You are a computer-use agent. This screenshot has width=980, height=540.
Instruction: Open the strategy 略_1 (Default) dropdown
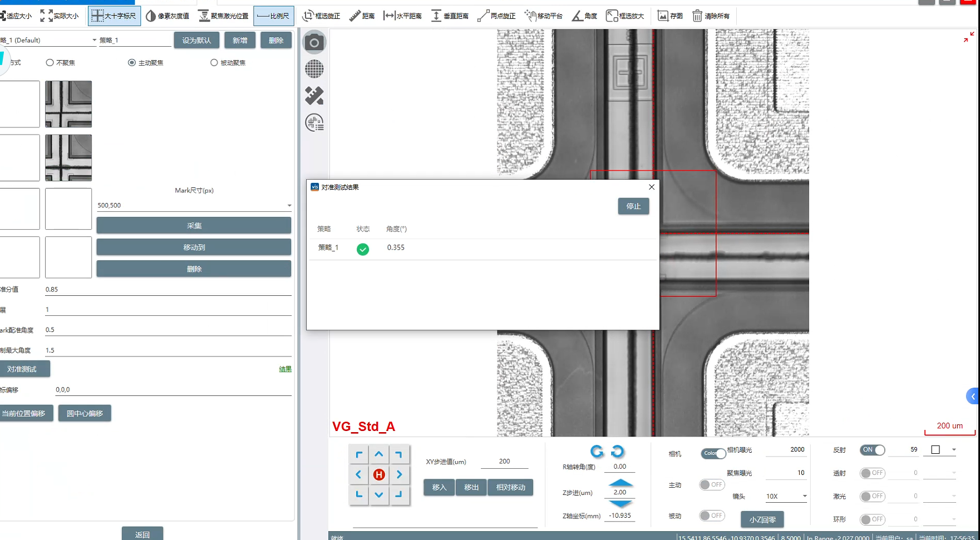point(94,40)
